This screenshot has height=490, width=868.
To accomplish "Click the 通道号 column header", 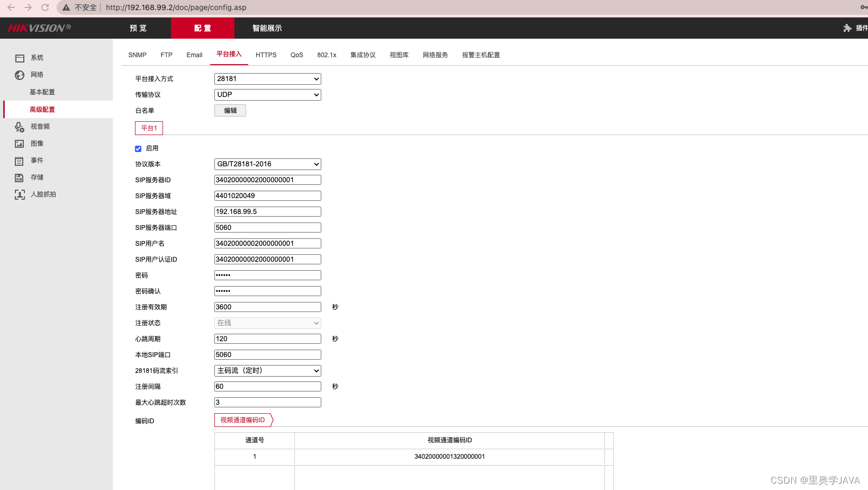I will pos(255,440).
